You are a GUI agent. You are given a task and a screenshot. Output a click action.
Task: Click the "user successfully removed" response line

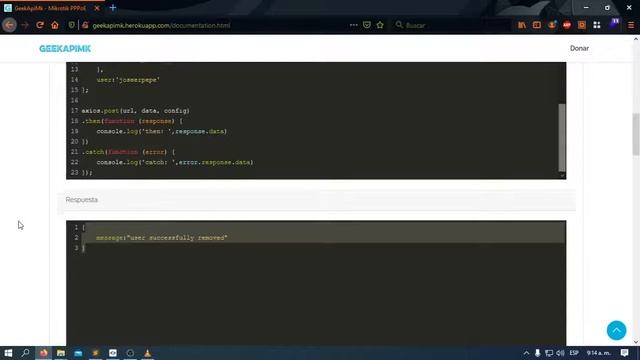pos(162,238)
